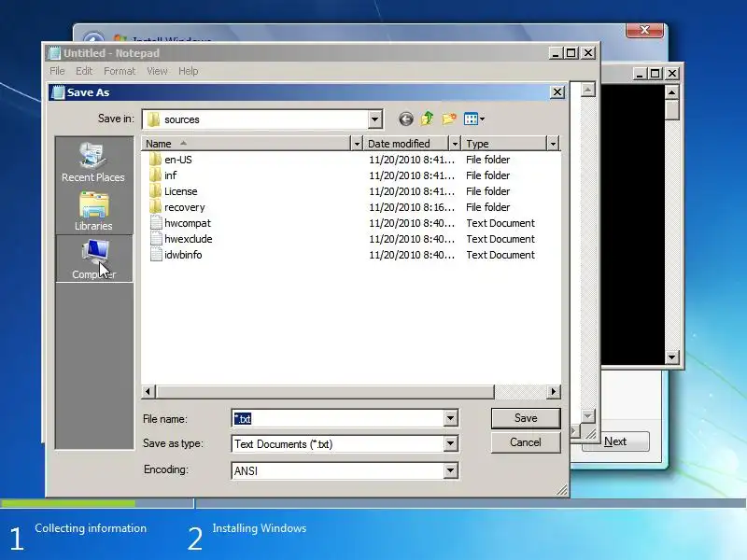Image resolution: width=747 pixels, height=560 pixels.
Task: Open the View Menu icon
Action: (x=473, y=119)
